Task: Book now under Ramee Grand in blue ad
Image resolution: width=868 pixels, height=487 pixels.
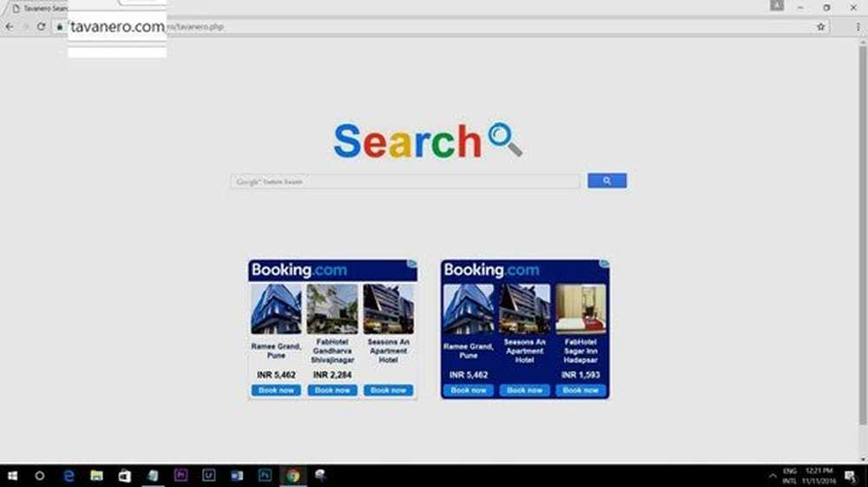Action: point(469,390)
